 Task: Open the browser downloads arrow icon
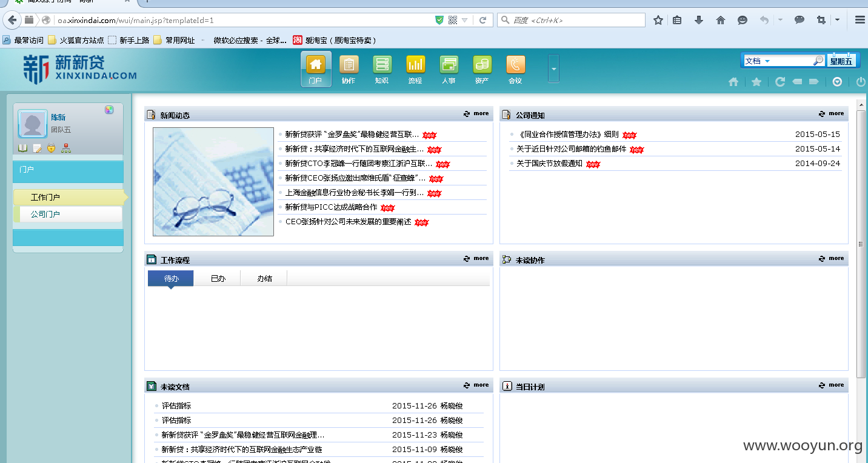[698, 20]
